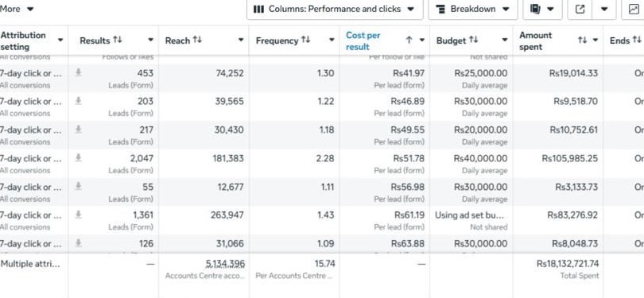This screenshot has width=644, height=298.
Task: Click 'Multiple attri...' summary cell
Action: tap(30, 264)
